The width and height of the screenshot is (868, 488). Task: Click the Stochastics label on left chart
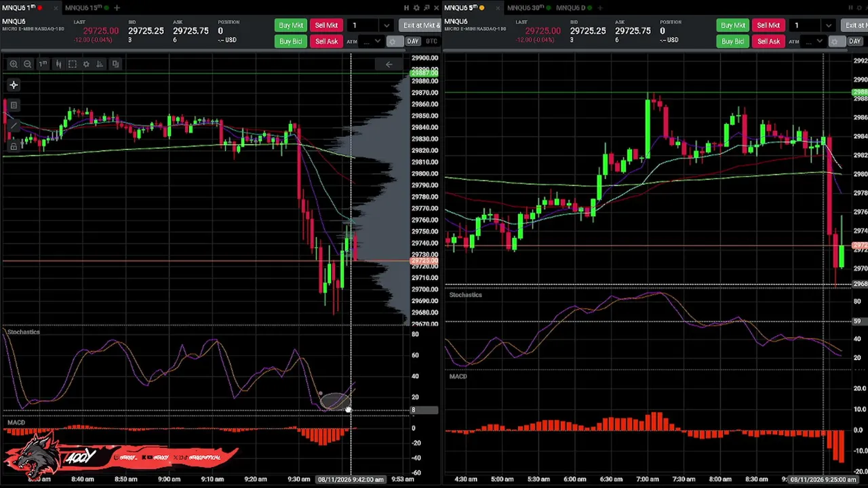pyautogui.click(x=23, y=332)
